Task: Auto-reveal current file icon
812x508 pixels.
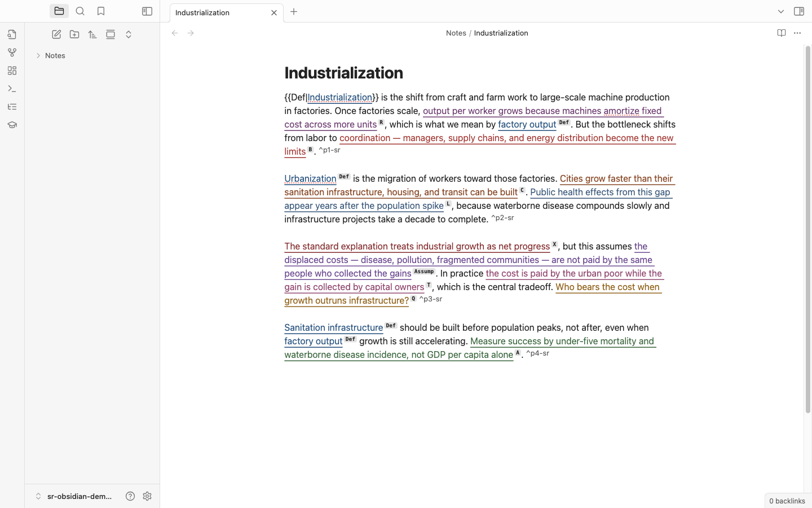Action: click(111, 34)
